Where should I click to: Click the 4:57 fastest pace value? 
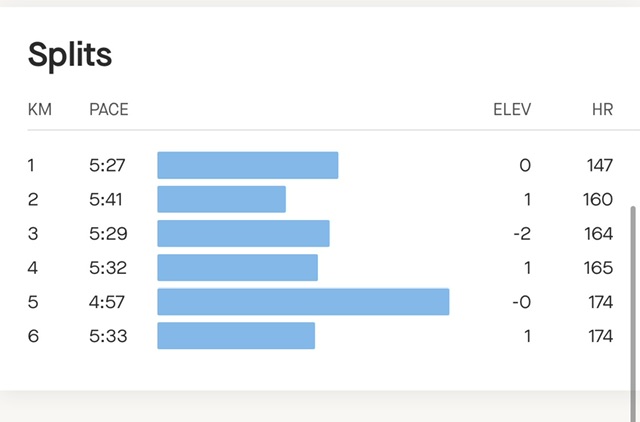(x=107, y=302)
